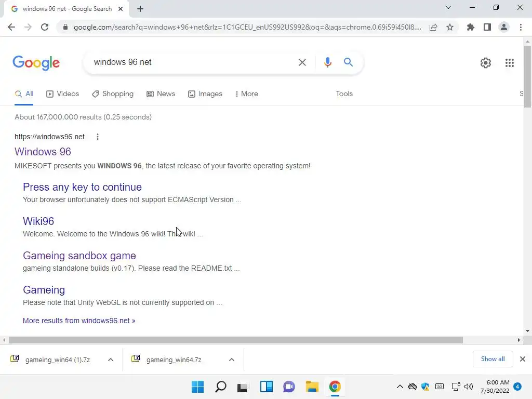This screenshot has width=532, height=399.
Task: Open the Wiki96 link
Action: point(38,221)
